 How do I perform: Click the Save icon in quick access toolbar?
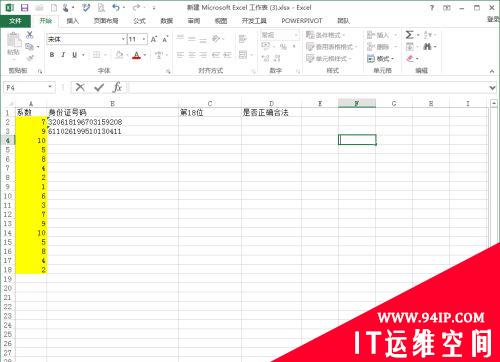pos(24,8)
